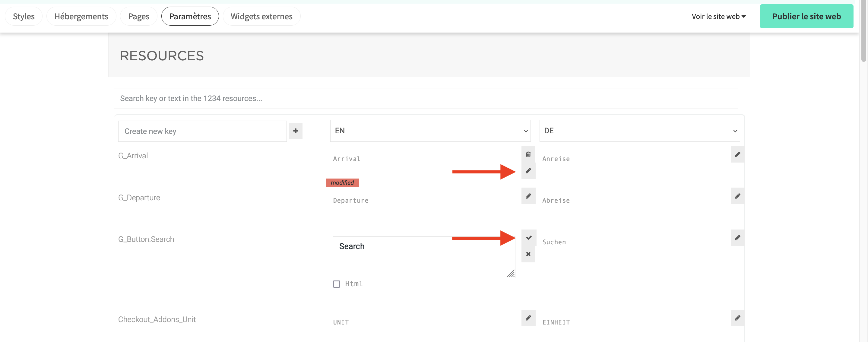Open the DE language dropdown
This screenshot has height=342, width=868.
click(639, 131)
